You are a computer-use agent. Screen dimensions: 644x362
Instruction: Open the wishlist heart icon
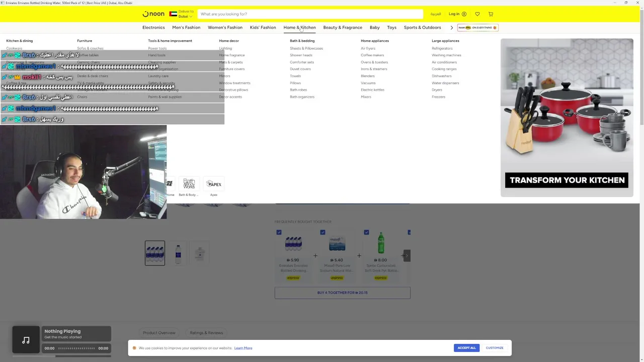477,14
